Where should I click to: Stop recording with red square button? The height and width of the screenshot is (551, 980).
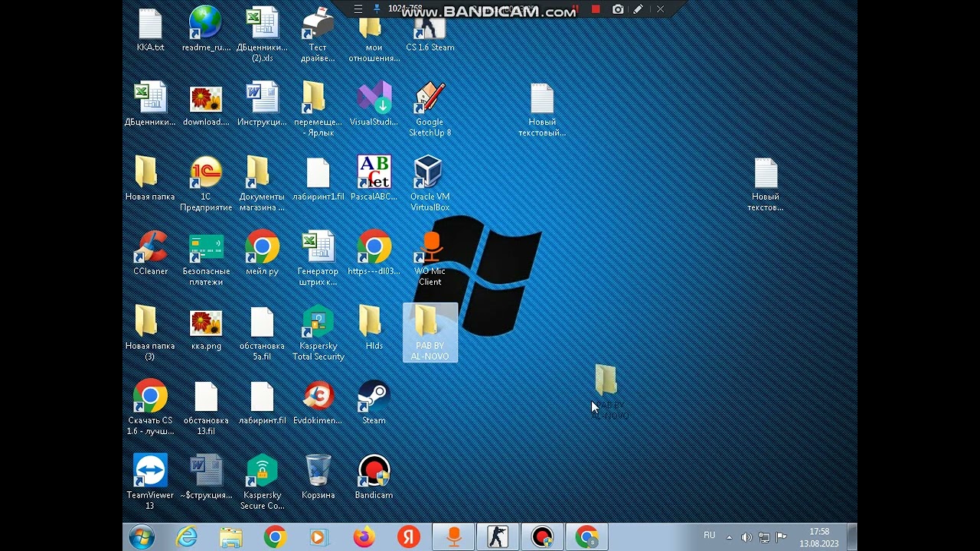pos(596,9)
